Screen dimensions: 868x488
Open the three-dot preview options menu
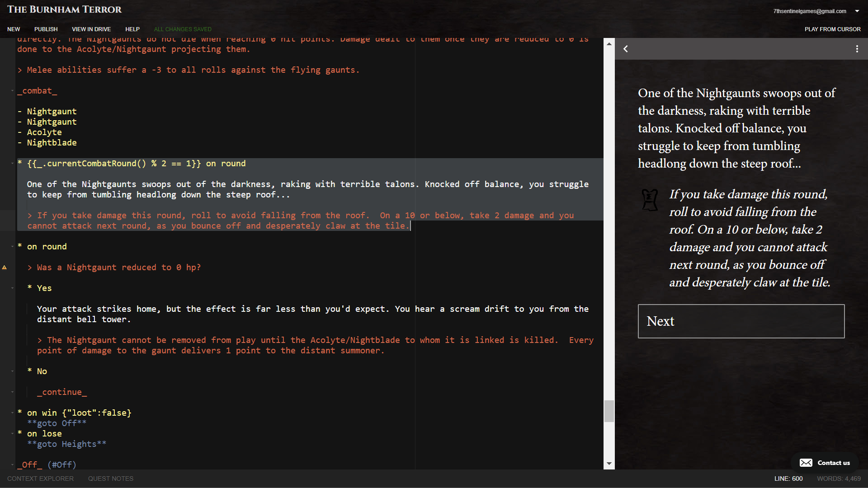(857, 49)
